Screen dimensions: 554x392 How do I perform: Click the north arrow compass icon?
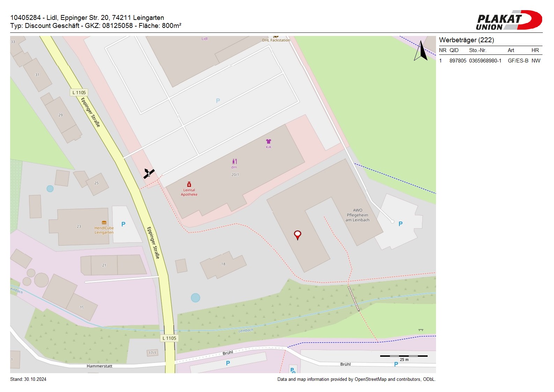[x=421, y=51]
